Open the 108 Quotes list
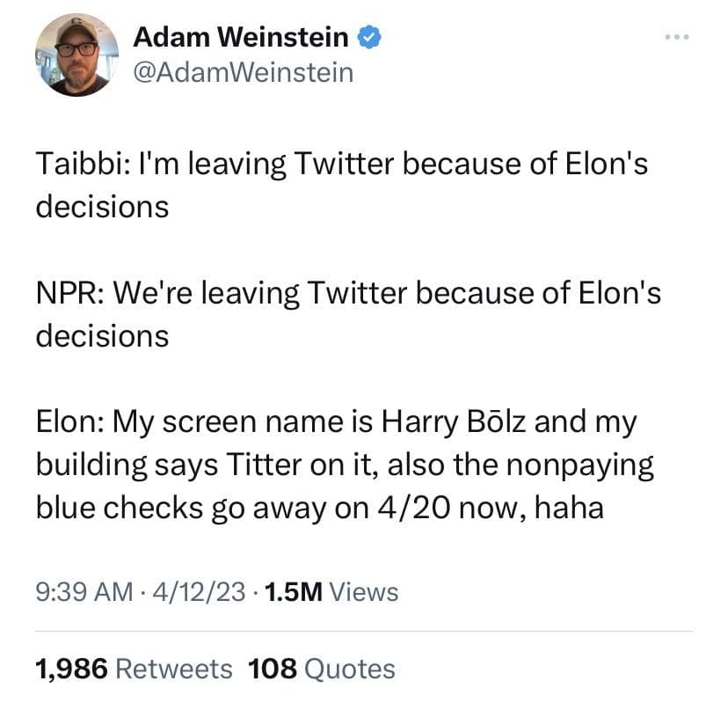 point(322,669)
